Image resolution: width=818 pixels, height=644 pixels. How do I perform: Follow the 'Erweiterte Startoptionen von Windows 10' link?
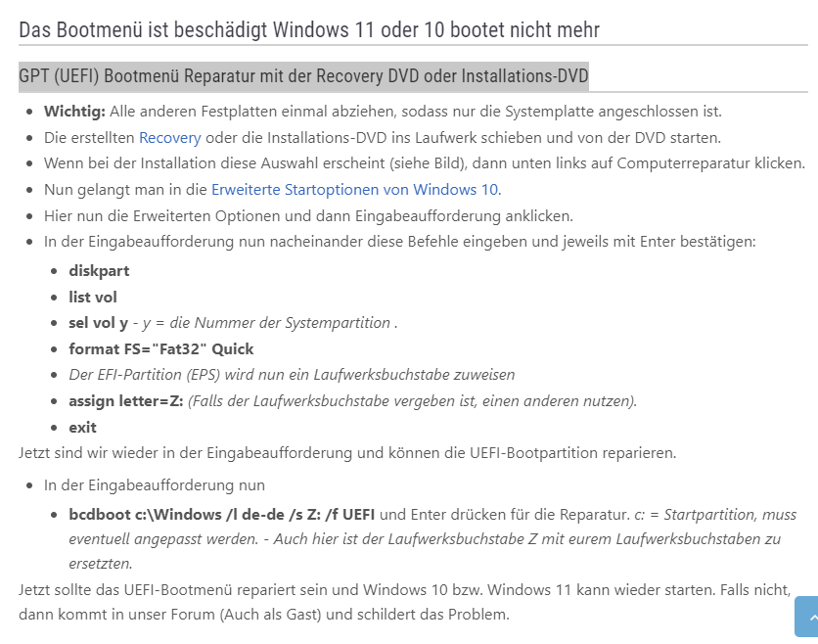(x=354, y=189)
